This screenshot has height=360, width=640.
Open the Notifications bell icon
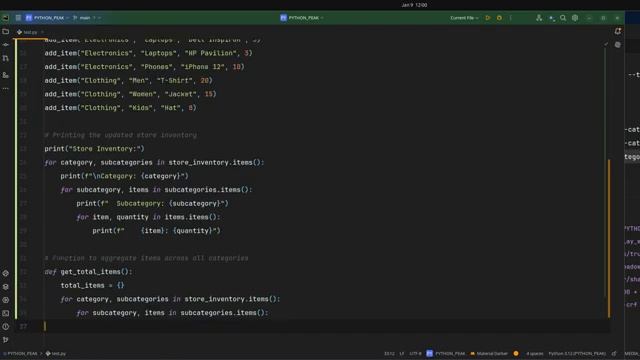tap(618, 31)
